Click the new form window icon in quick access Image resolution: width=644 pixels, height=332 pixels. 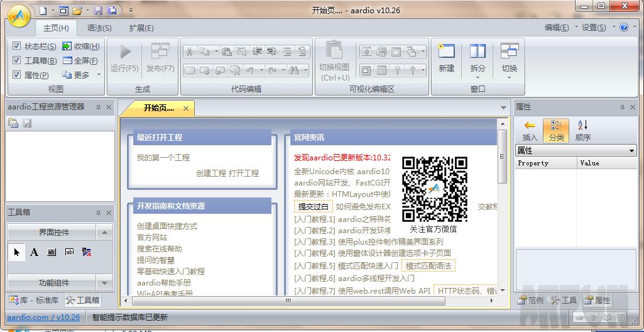(x=63, y=11)
